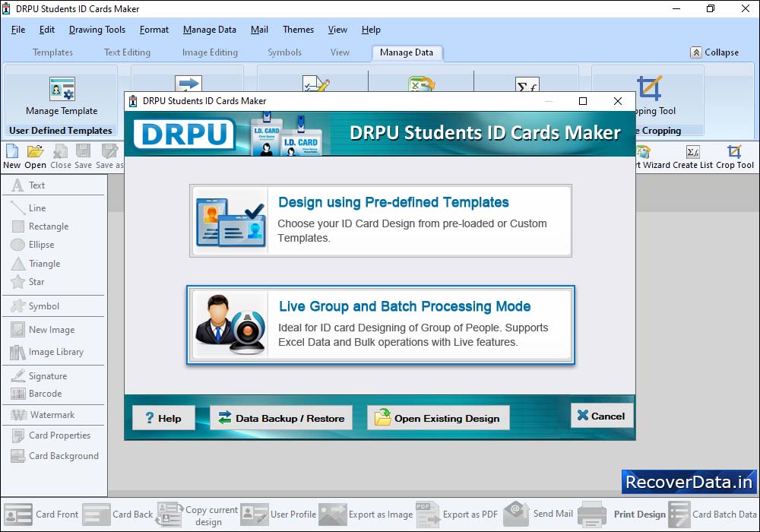Close the DRPU dialog window
760x532 pixels.
[617, 101]
